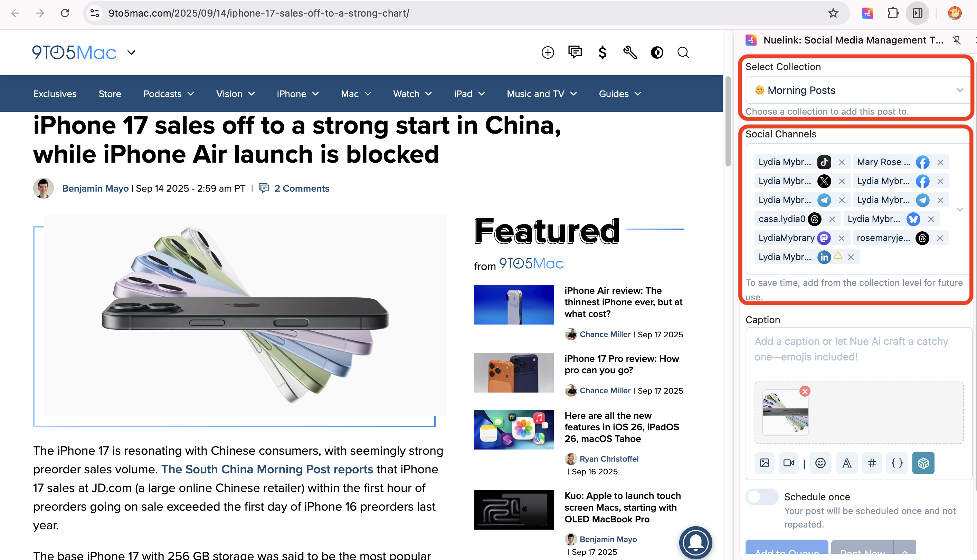Remove the attached image thumbnail with red X
Image resolution: width=977 pixels, height=560 pixels.
(805, 391)
